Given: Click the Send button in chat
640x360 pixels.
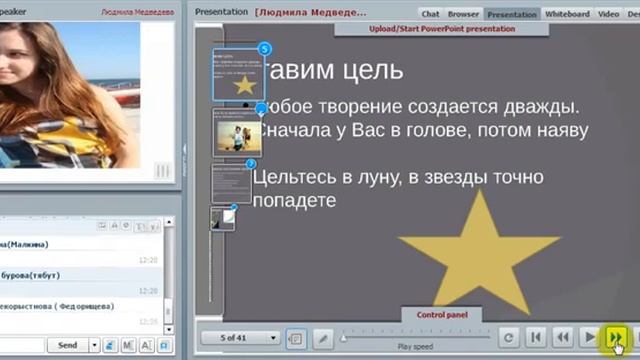Looking at the screenshot, I should click(x=68, y=345).
